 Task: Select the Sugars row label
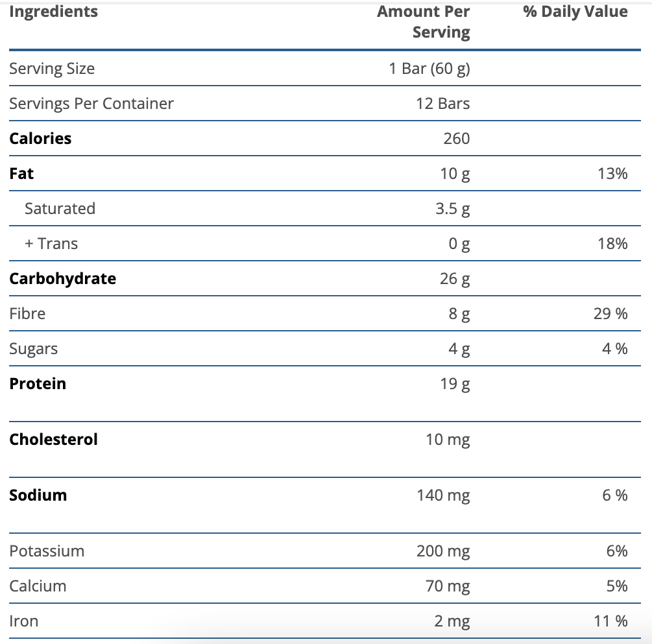(x=34, y=349)
